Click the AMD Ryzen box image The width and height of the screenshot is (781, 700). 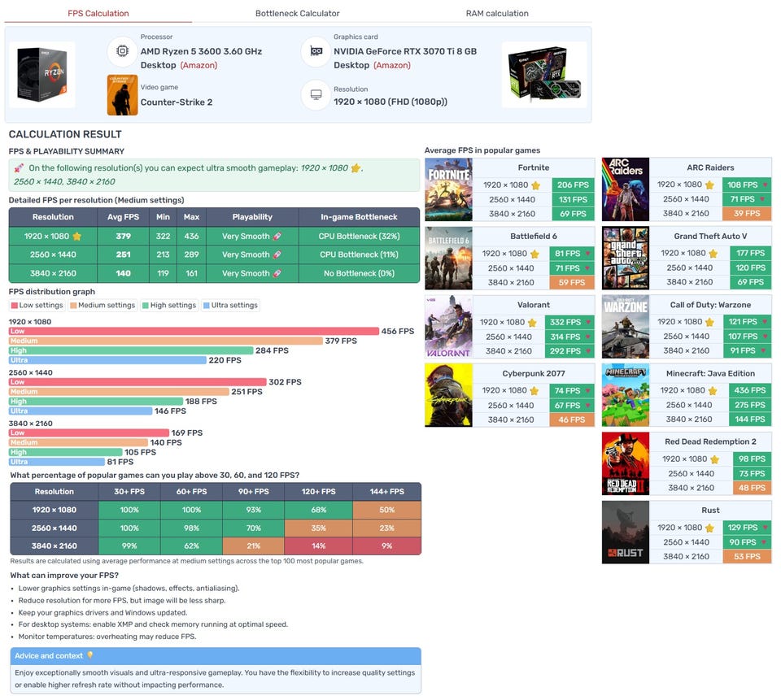tap(42, 75)
